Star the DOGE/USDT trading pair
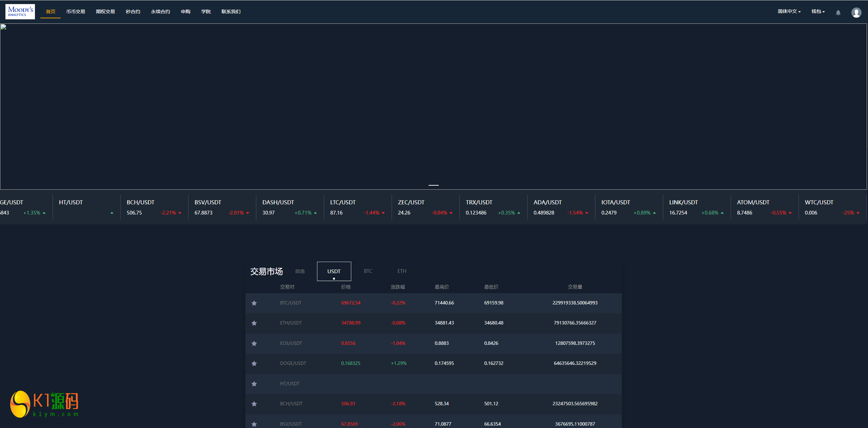 point(254,364)
